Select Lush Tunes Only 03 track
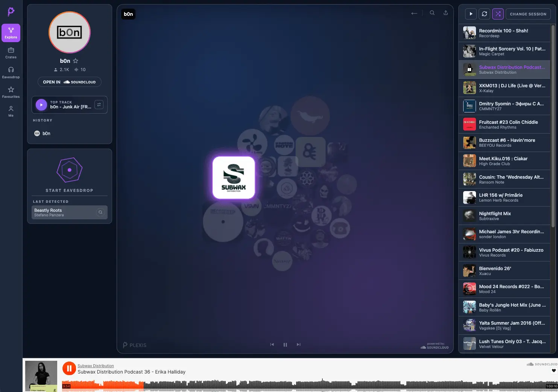Screen dimensions: 558x392 click(x=504, y=344)
